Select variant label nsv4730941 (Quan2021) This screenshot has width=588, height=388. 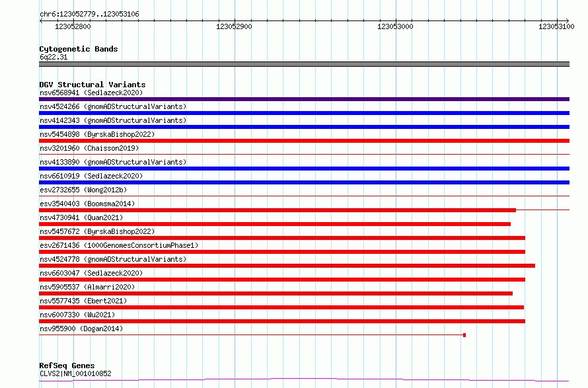coord(81,217)
